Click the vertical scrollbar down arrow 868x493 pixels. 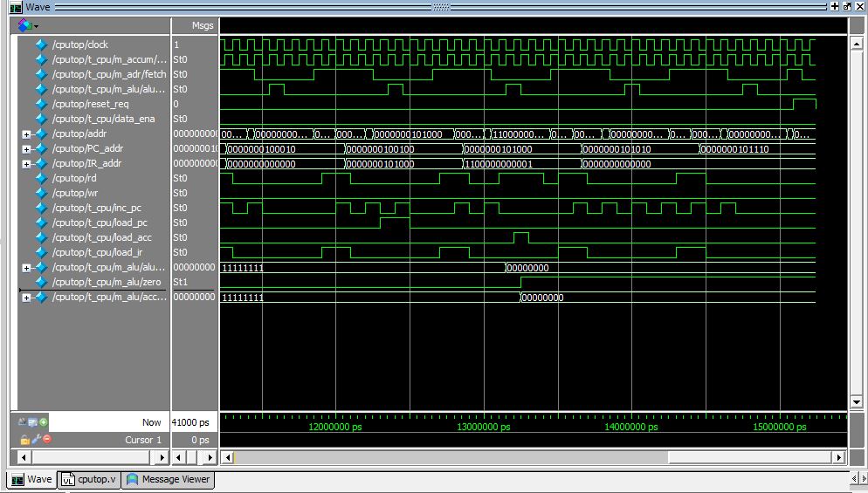coord(856,402)
